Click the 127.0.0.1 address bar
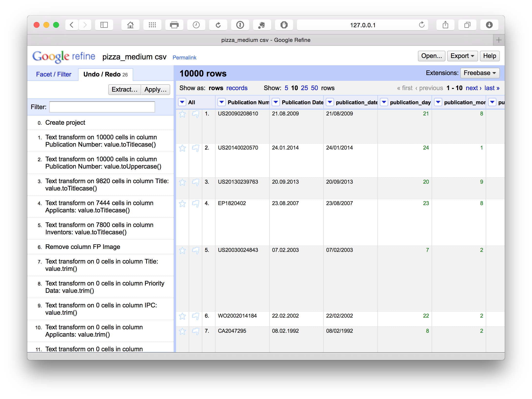The width and height of the screenshot is (532, 399). click(x=363, y=25)
